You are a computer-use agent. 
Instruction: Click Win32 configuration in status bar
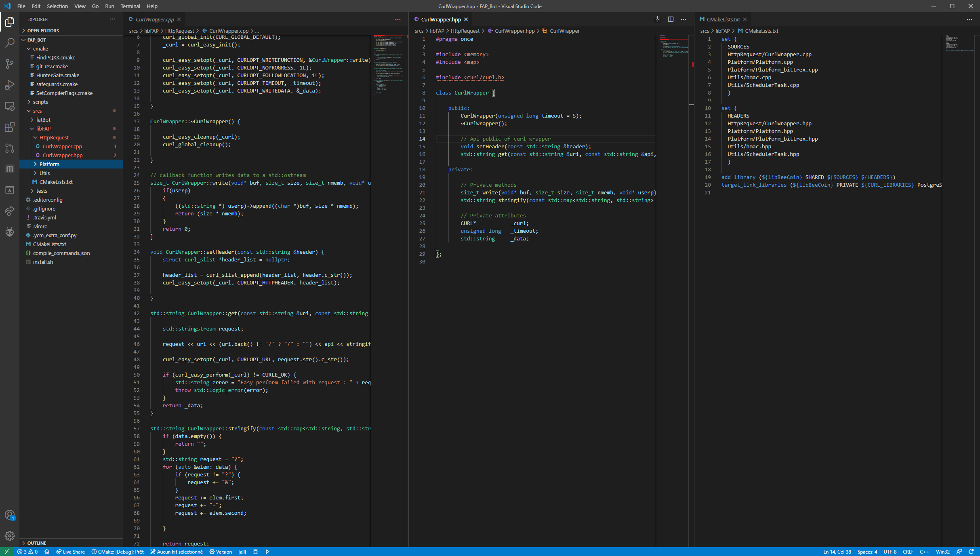click(x=943, y=552)
